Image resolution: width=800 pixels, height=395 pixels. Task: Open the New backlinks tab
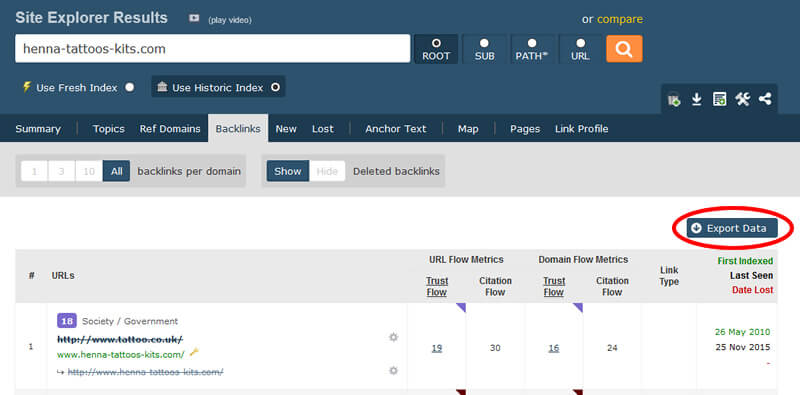tap(286, 129)
